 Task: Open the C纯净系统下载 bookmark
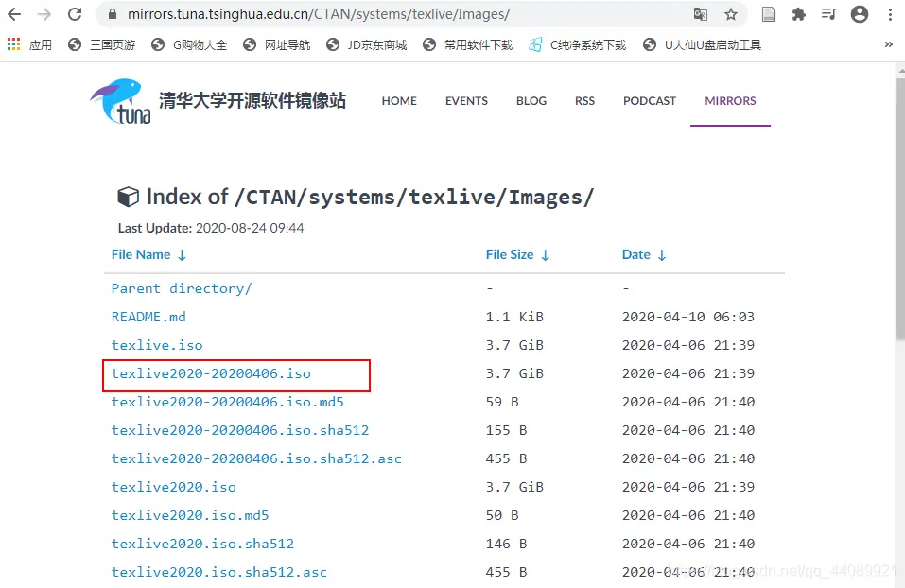(x=577, y=45)
